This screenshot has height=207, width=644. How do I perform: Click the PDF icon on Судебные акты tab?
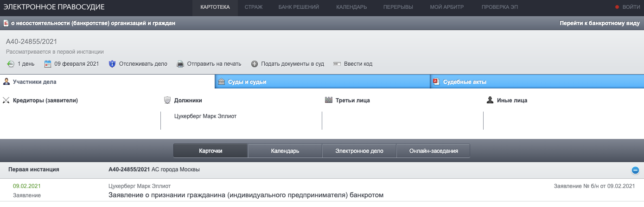coord(436,82)
